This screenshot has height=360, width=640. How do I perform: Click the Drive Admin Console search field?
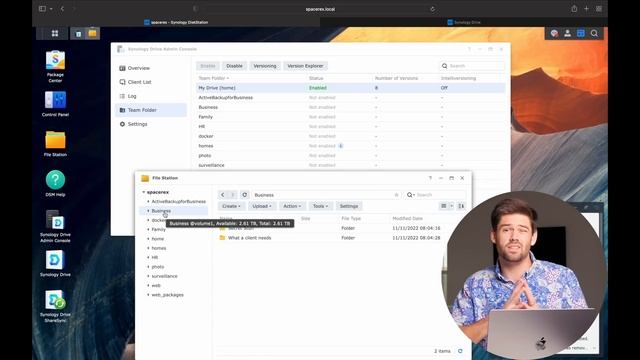click(x=471, y=66)
